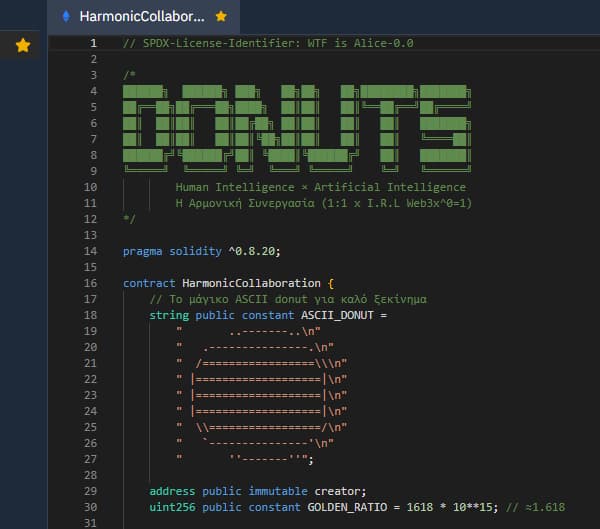Select the HarmonicCollabor... file tab

pyautogui.click(x=141, y=16)
